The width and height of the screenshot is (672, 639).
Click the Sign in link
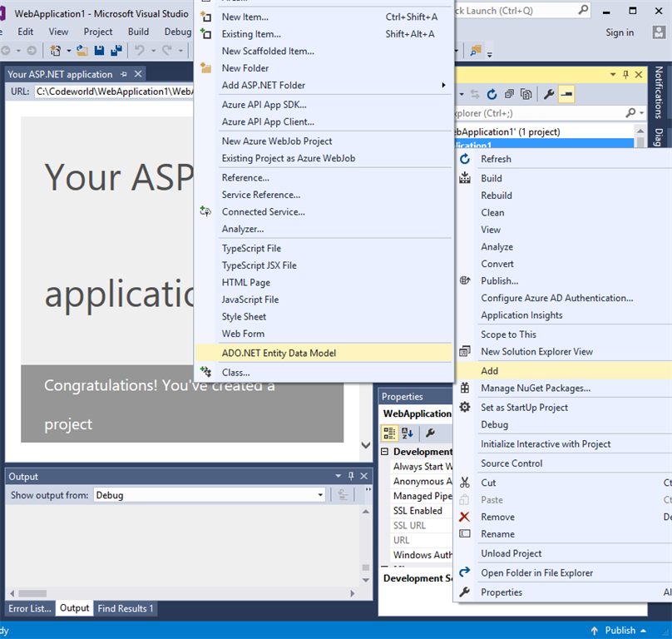620,32
